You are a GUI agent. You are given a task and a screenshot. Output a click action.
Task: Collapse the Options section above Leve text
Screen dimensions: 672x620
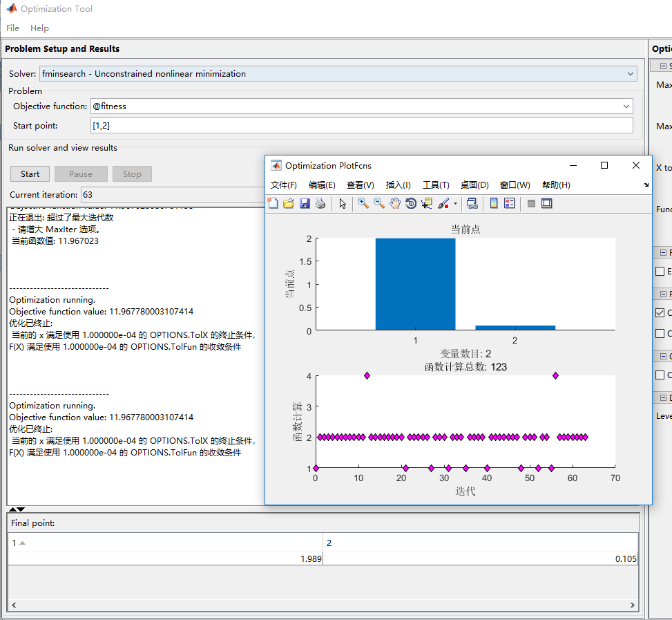[x=663, y=398]
